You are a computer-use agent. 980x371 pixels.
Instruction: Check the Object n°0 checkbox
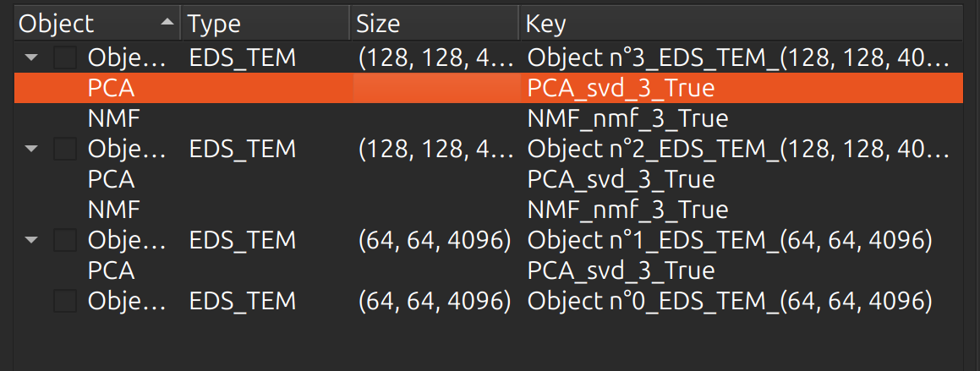click(x=65, y=301)
